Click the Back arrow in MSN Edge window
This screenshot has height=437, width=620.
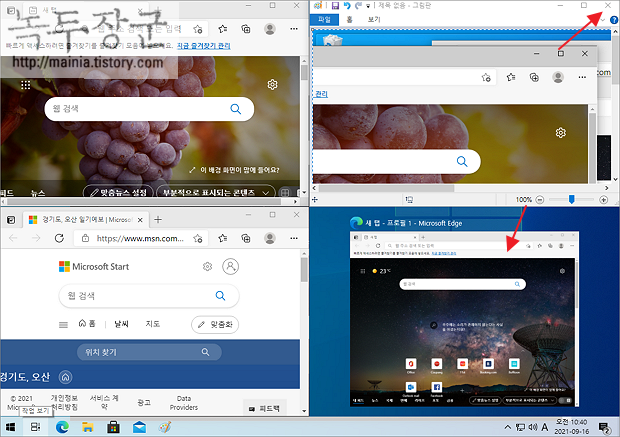tap(13, 238)
